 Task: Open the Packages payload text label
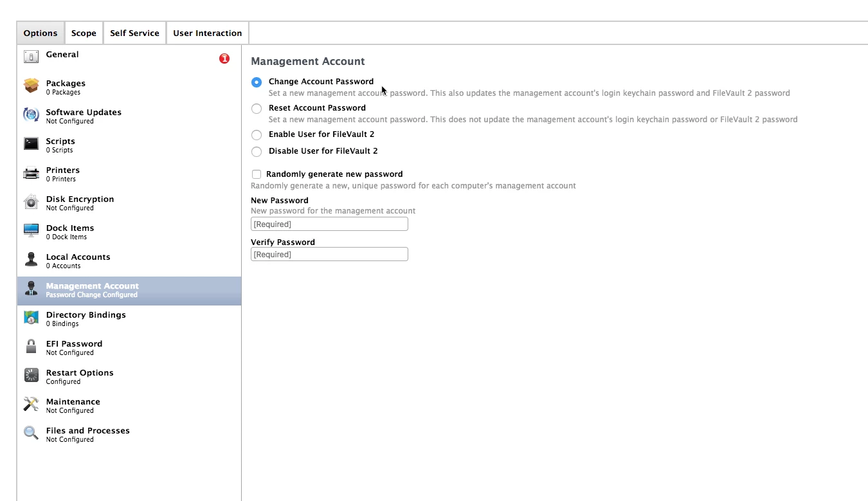(66, 83)
